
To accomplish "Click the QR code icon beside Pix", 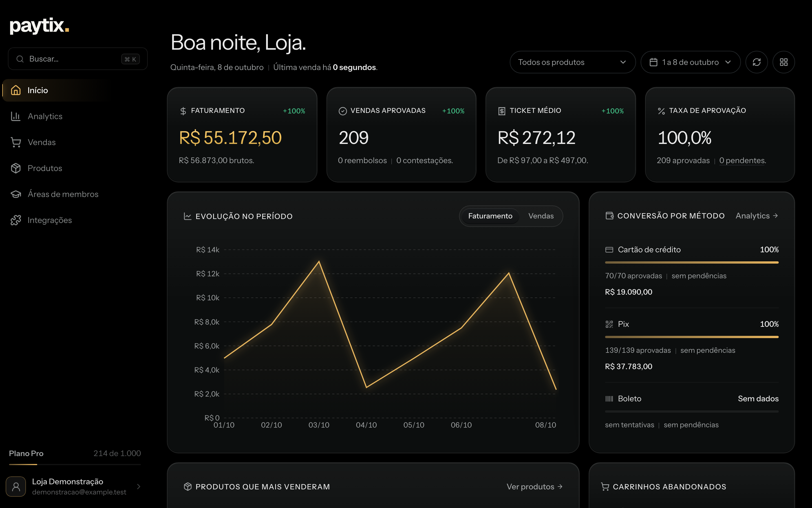I will click(609, 324).
